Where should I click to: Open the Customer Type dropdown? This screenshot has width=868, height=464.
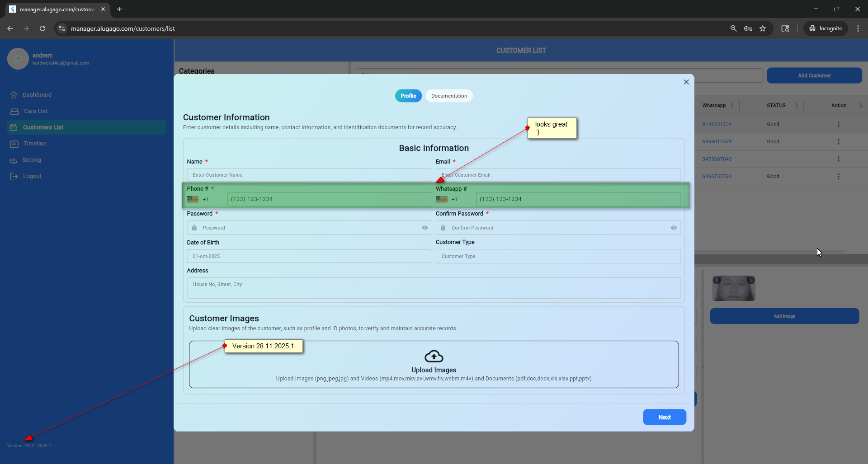click(558, 256)
